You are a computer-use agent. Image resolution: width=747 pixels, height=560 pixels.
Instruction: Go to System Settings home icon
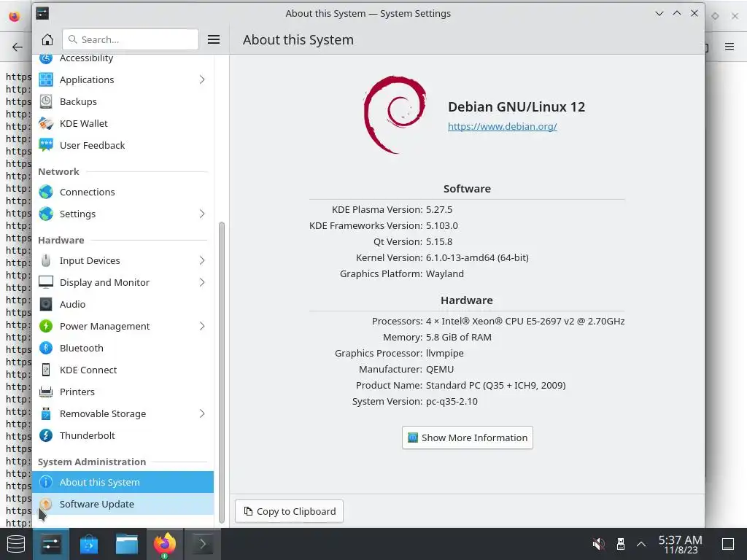(47, 39)
